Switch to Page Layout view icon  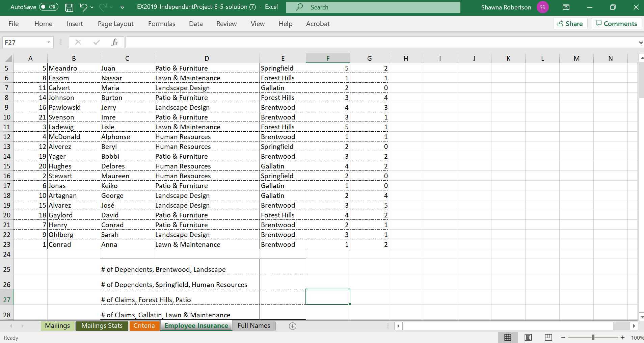click(528, 337)
